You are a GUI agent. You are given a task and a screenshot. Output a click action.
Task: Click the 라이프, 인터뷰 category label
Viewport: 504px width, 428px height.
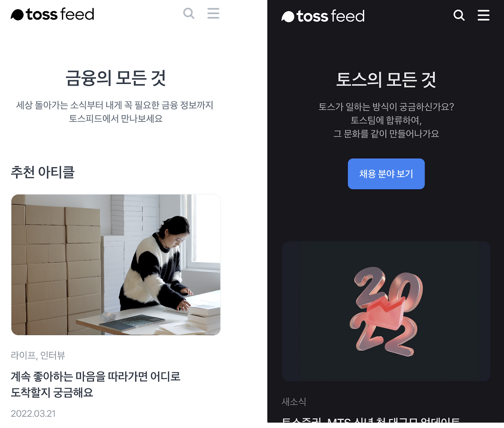38,355
